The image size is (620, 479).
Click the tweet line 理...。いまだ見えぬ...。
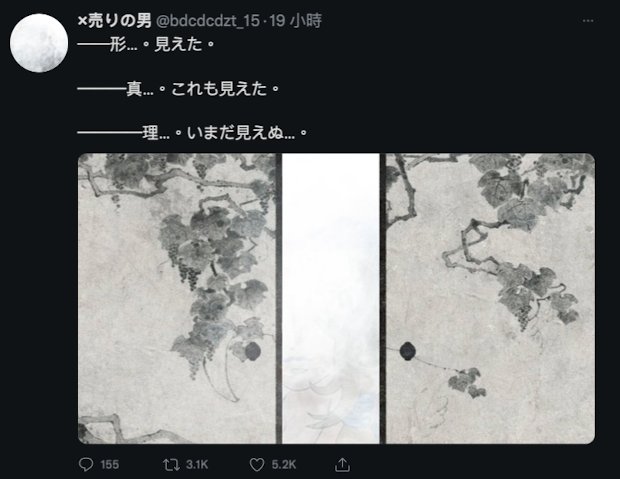tap(193, 133)
